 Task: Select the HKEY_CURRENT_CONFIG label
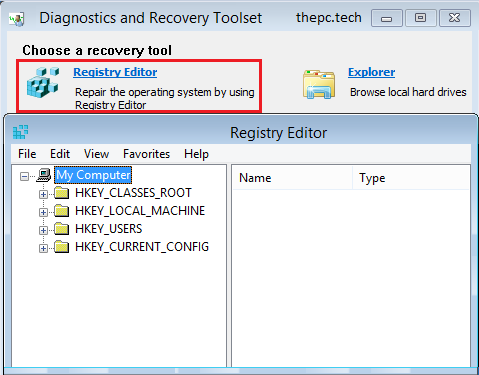tap(142, 247)
